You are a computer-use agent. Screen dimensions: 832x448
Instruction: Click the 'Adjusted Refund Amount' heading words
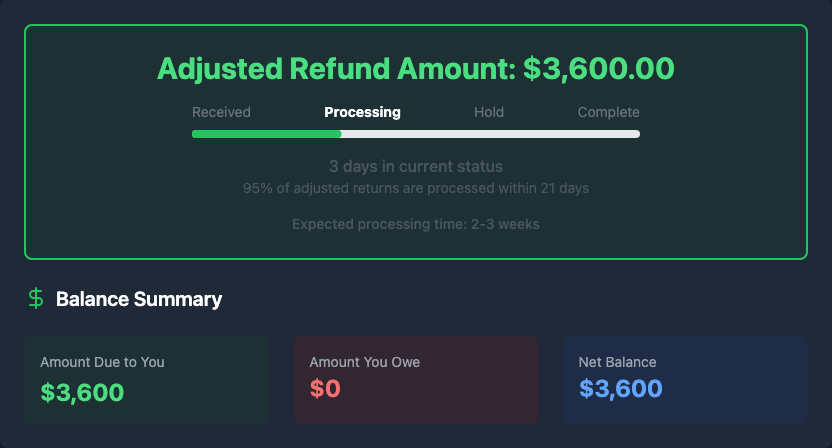[x=336, y=69]
